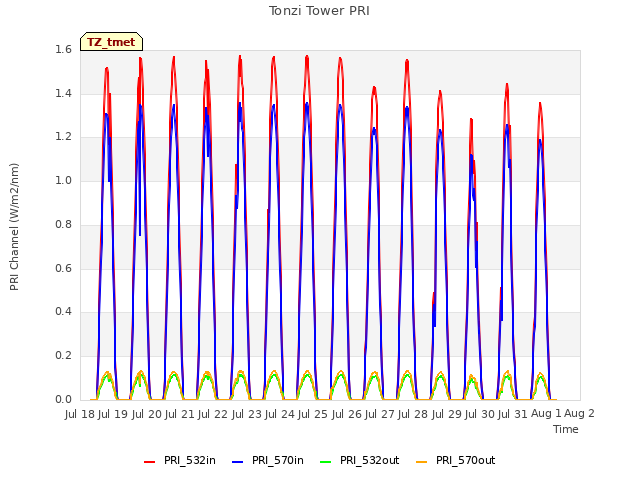Click the 1.4 y-axis tick label
Screen dimensions: 640x480
point(63,93)
